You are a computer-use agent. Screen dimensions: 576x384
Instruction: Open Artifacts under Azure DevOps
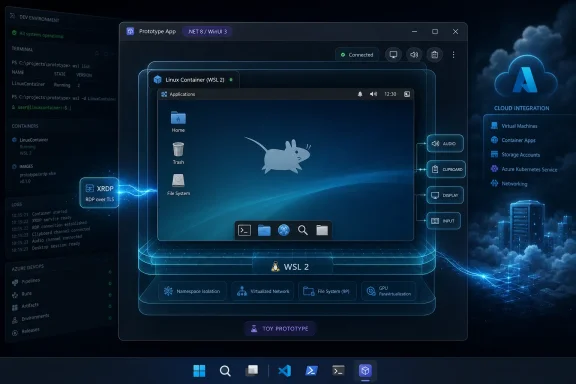click(x=25, y=306)
